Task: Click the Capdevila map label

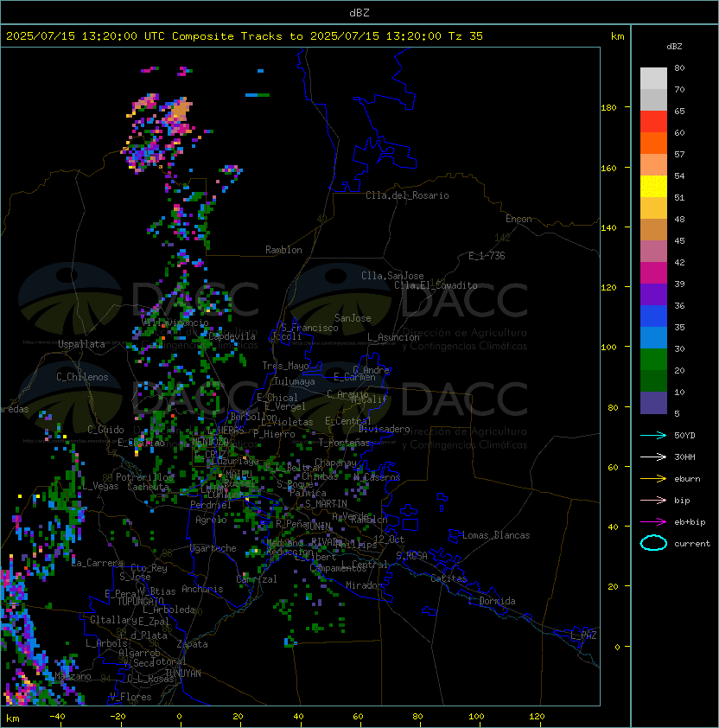Action: tap(232, 336)
